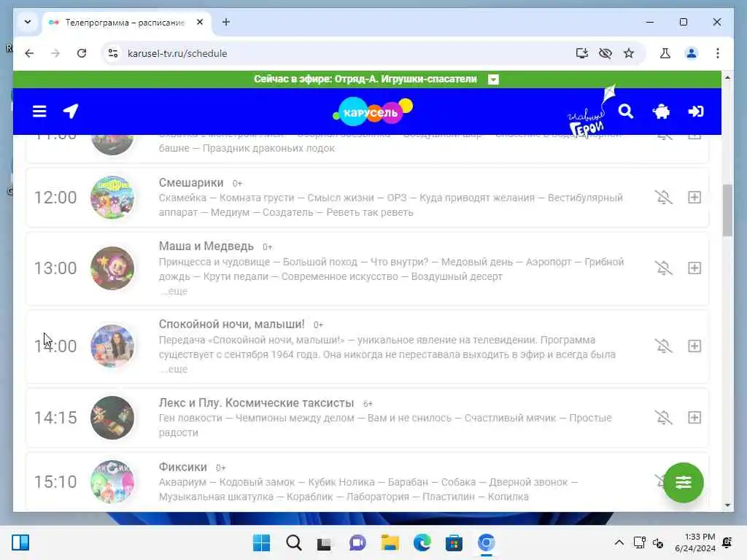Click the install app icon in address bar

pyautogui.click(x=581, y=53)
